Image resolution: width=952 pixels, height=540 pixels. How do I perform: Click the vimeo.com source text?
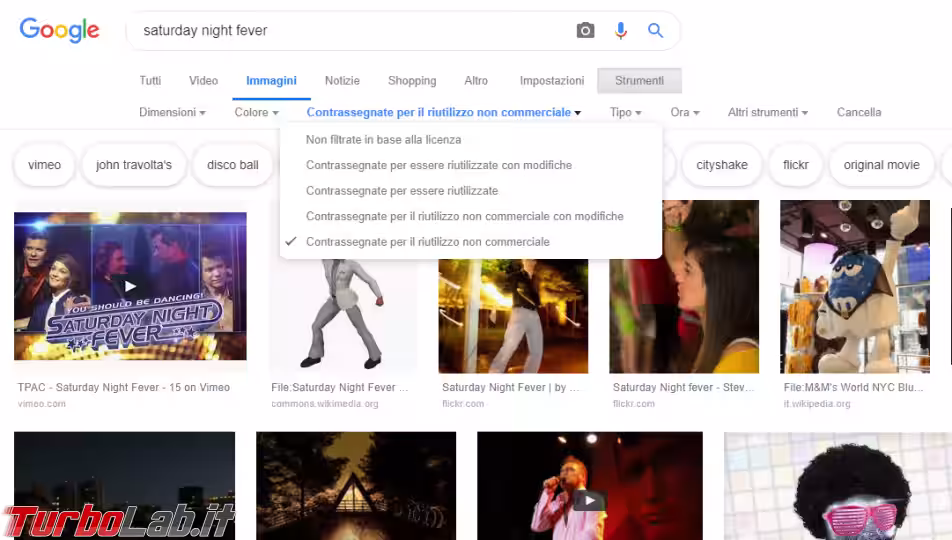point(42,404)
